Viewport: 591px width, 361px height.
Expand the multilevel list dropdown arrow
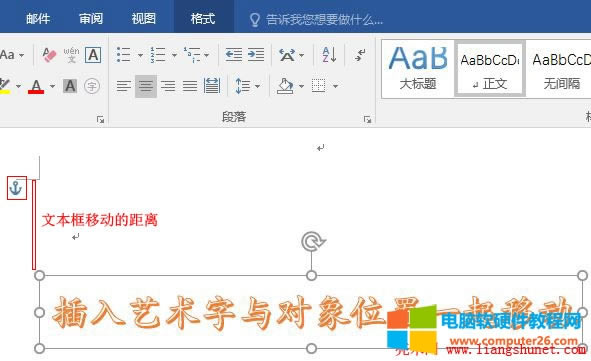(207, 55)
